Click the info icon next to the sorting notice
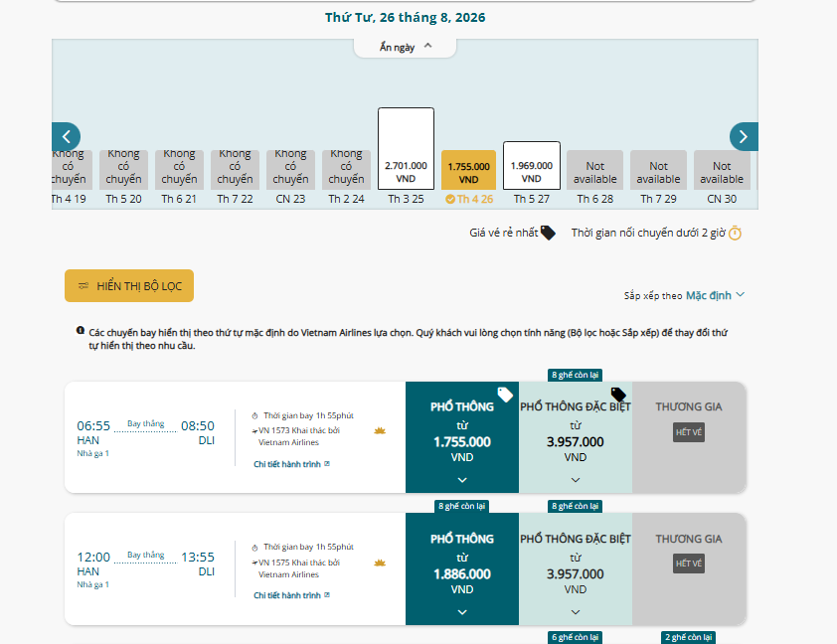 click(x=81, y=331)
